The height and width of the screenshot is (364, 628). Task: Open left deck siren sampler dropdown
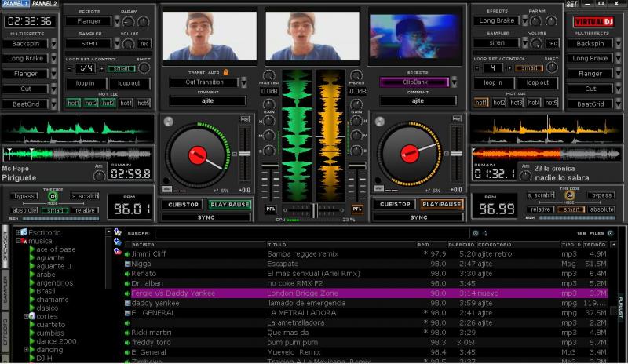click(x=117, y=43)
